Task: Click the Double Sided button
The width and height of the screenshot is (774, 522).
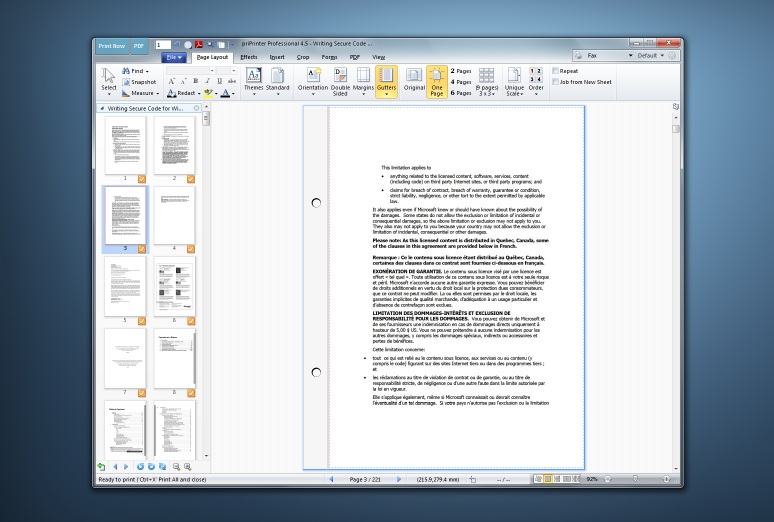Action: 340,81
